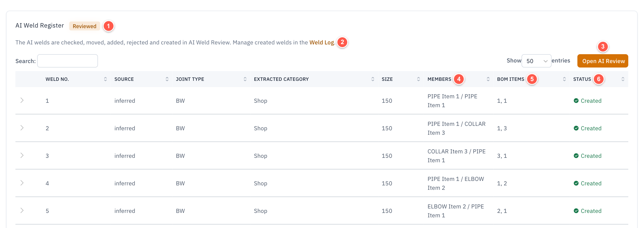Expand row for weld number 3

coord(22,155)
